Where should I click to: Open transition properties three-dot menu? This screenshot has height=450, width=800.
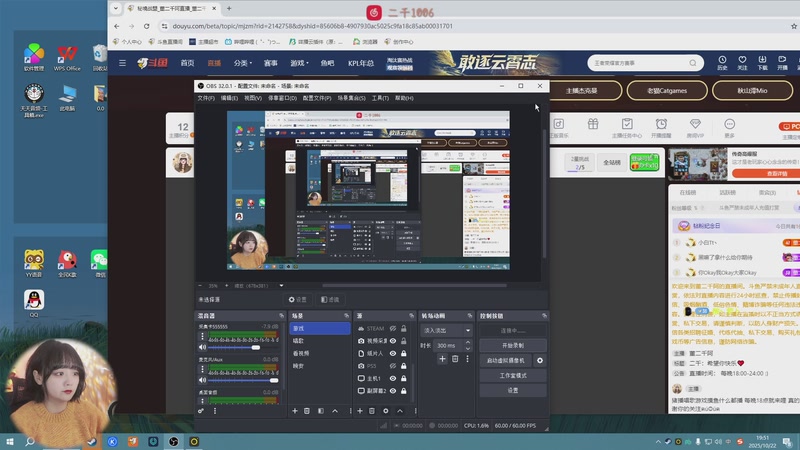tap(467, 359)
